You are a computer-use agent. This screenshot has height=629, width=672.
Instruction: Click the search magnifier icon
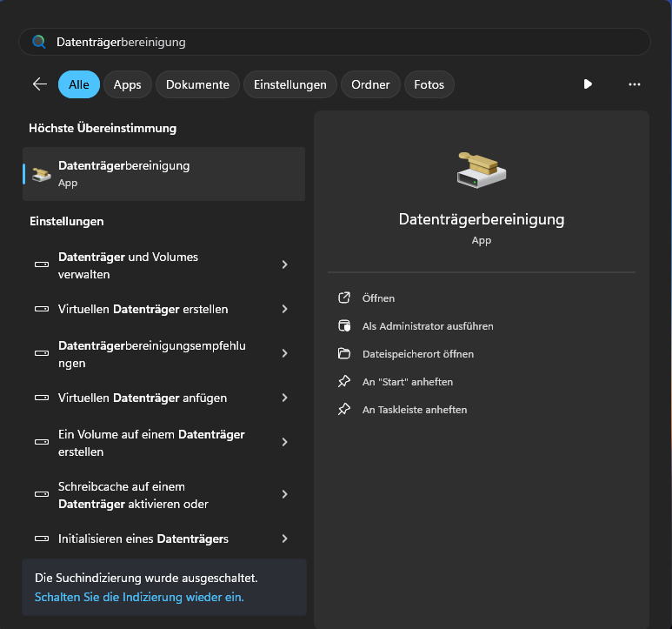[x=39, y=42]
